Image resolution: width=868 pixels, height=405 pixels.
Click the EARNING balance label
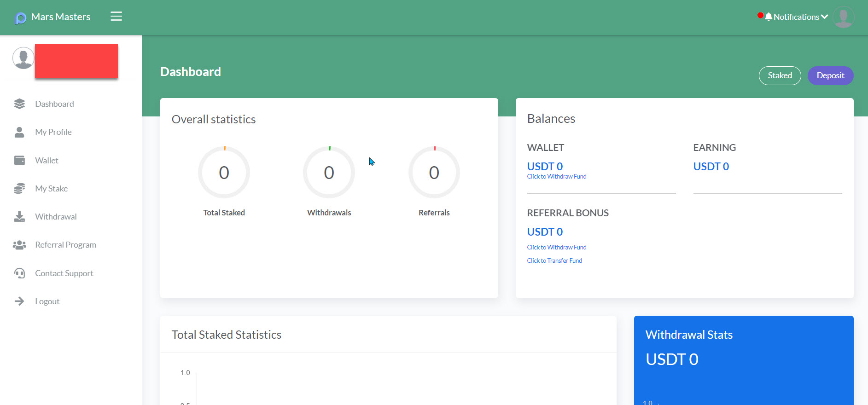[715, 148]
